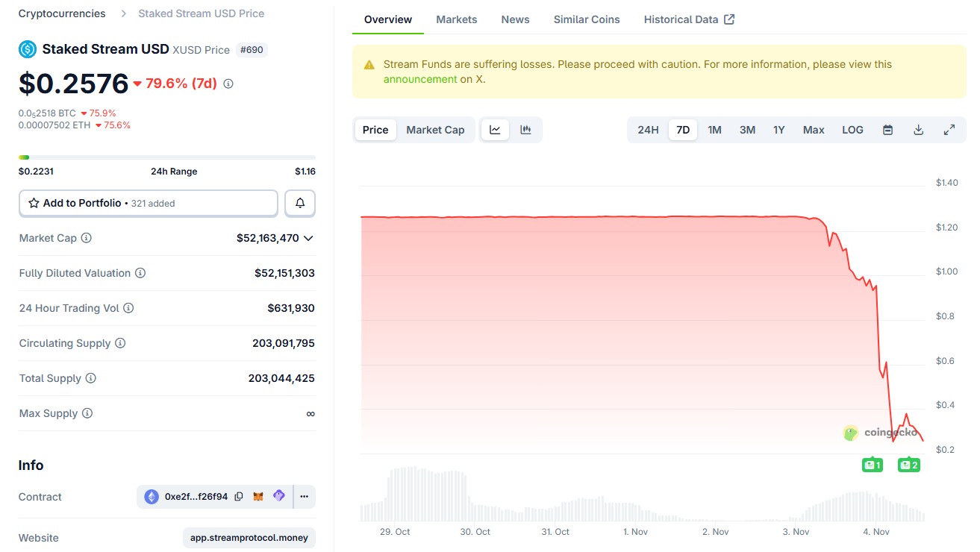Switch to candlestick chart icon
The height and width of the screenshot is (552, 980).
point(525,130)
